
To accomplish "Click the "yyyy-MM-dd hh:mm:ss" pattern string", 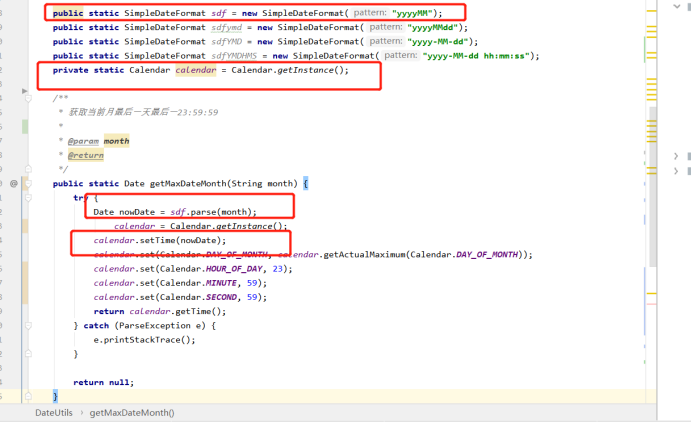I will coord(476,56).
